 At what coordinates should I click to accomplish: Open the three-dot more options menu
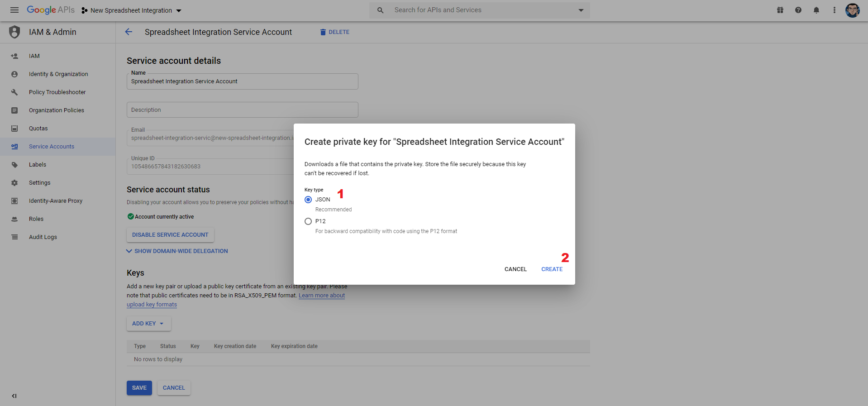(835, 10)
